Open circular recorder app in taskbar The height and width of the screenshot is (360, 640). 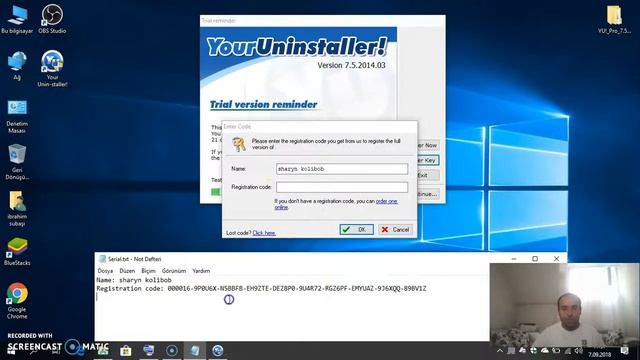point(172,351)
